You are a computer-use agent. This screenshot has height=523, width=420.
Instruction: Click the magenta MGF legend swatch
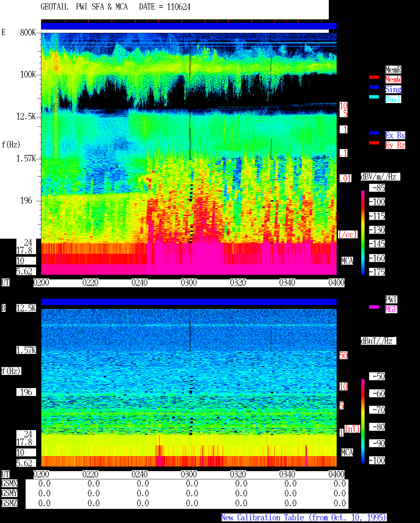(374, 307)
